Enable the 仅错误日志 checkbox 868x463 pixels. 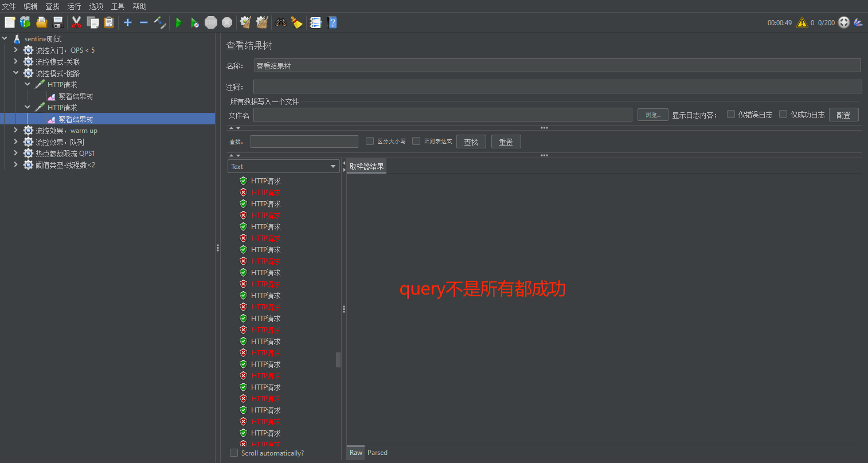click(x=731, y=114)
